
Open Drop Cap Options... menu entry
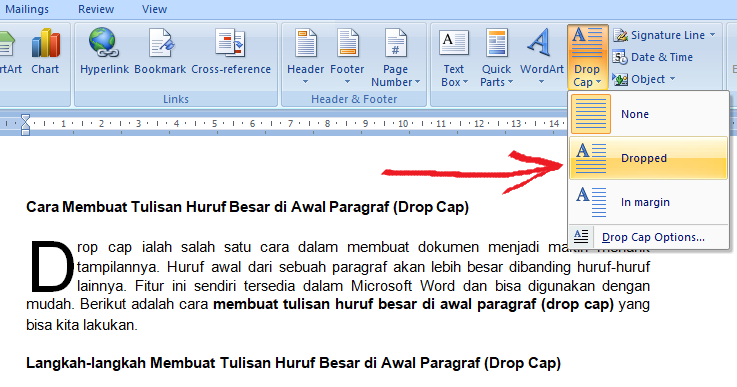click(649, 237)
